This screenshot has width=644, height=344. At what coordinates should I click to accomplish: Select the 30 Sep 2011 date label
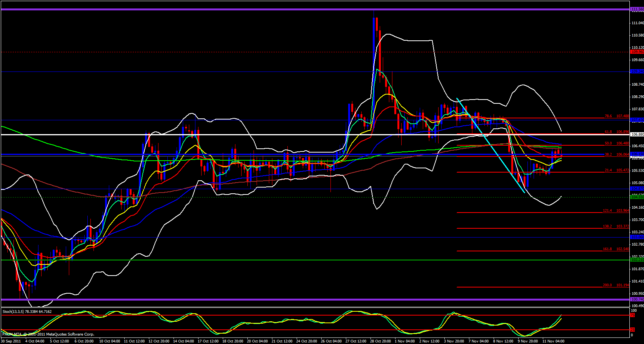11,341
